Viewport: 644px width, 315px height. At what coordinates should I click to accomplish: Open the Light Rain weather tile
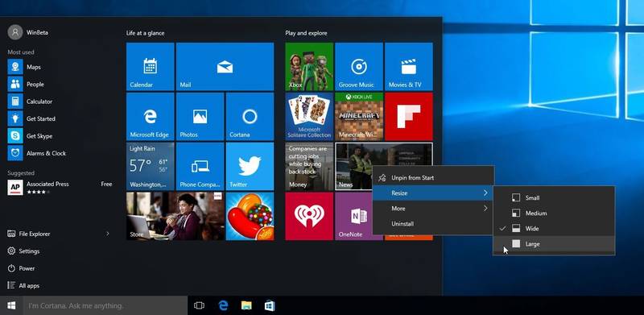150,166
